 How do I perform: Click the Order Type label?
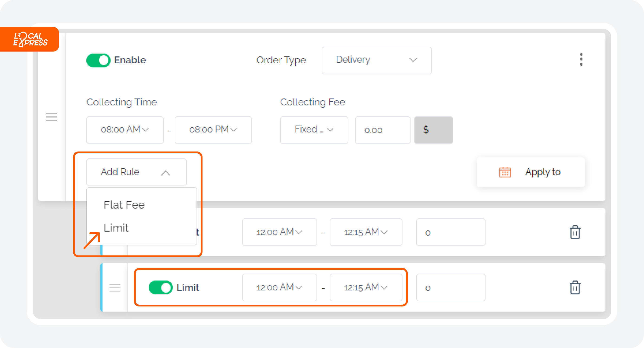[x=281, y=60]
